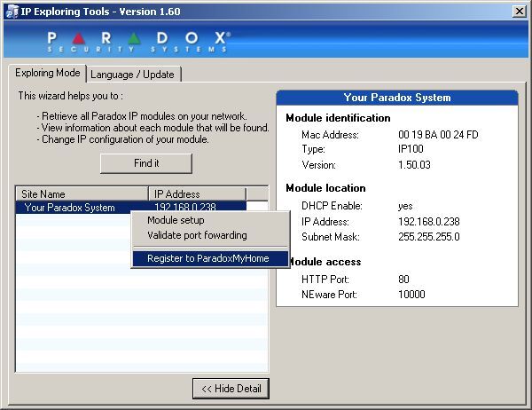Select the Your Paradox System list row
Image resolution: width=532 pixels, height=410 pixels.
click(71, 208)
